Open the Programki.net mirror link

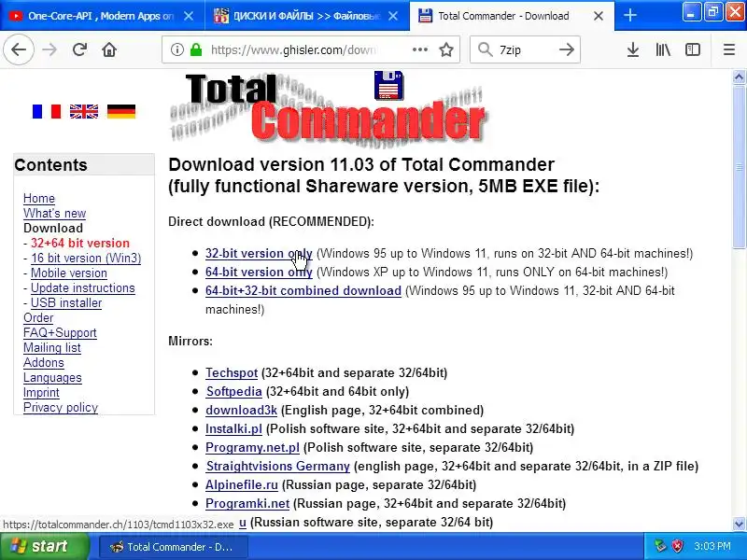coord(247,503)
